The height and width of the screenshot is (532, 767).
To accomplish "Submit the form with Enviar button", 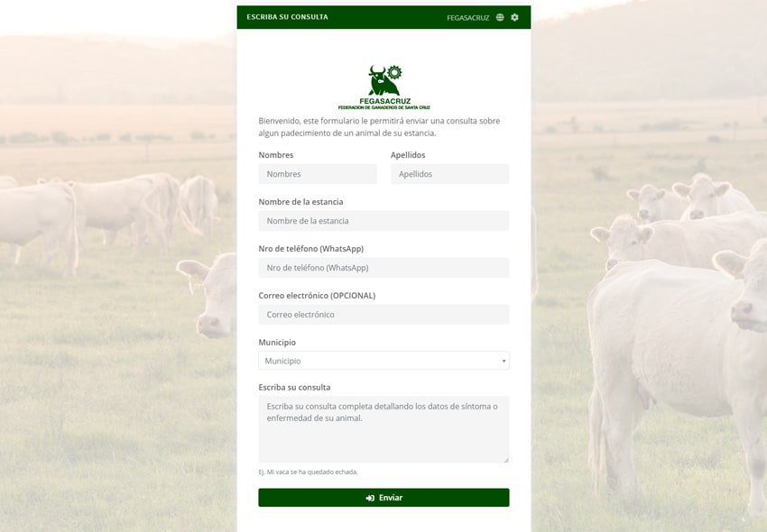I will click(383, 498).
